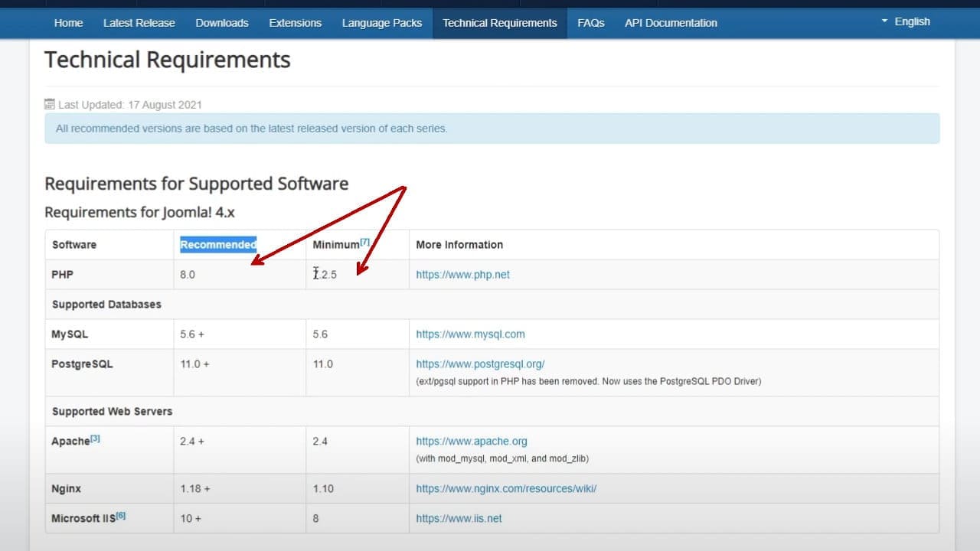Click the recommended versions info notice
Viewport: 980px width, 551px height.
click(492, 129)
